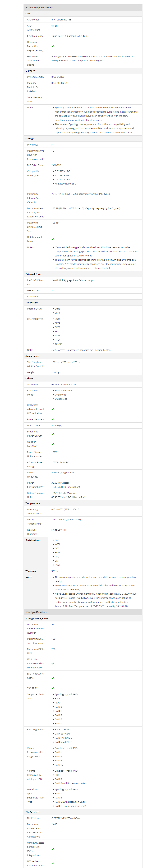Select the Storage Management section heading
The image size is (166, 868).
pos(37,618)
